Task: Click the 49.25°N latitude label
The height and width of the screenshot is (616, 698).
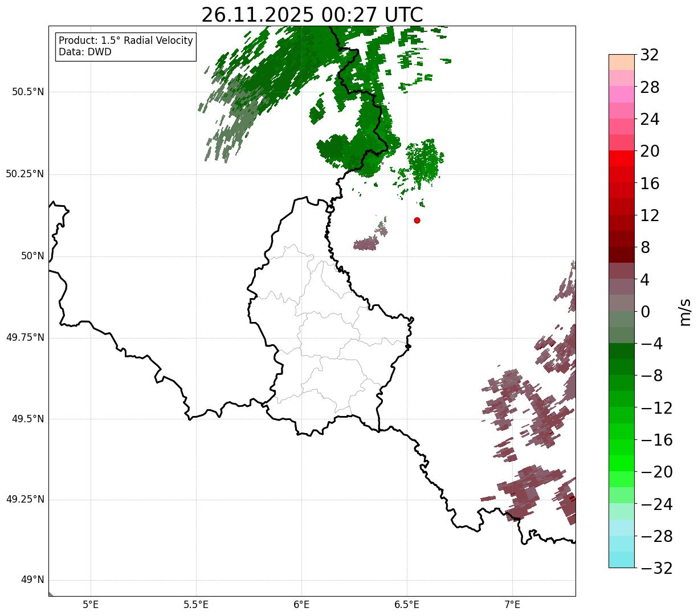Action: pos(25,500)
